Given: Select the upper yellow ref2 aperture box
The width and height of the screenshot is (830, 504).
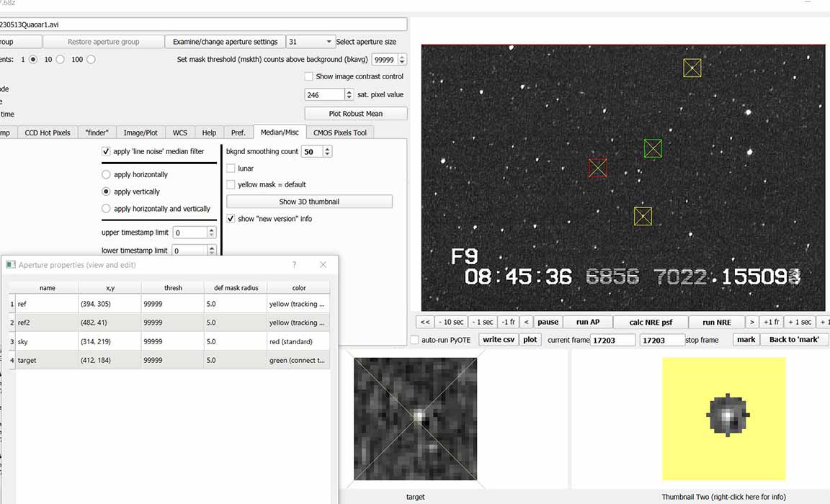Looking at the screenshot, I should (x=692, y=68).
